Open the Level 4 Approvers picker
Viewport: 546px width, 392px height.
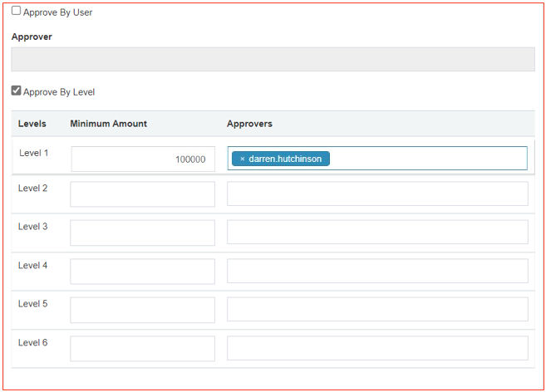377,271
